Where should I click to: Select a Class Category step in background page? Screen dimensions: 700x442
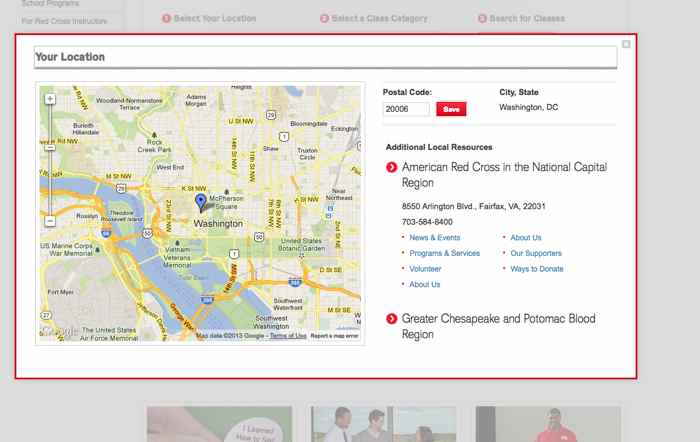click(x=374, y=18)
